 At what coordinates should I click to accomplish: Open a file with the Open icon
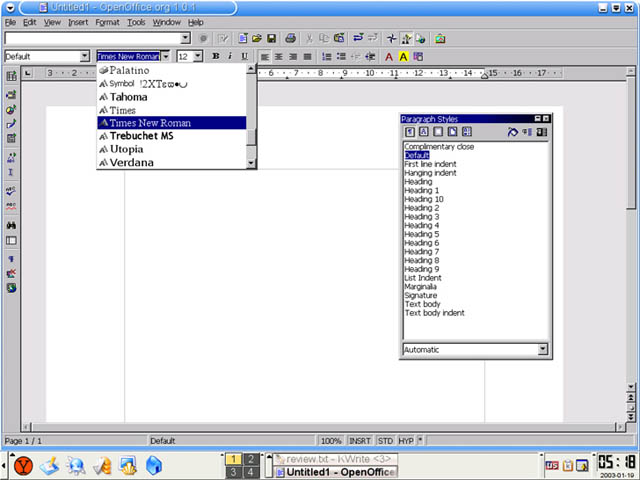(257, 38)
